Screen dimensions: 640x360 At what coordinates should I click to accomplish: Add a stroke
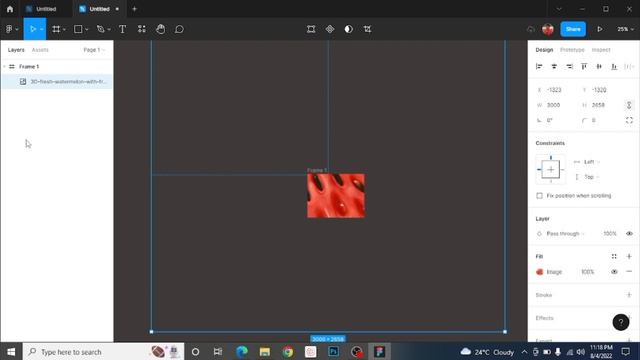[629, 295]
